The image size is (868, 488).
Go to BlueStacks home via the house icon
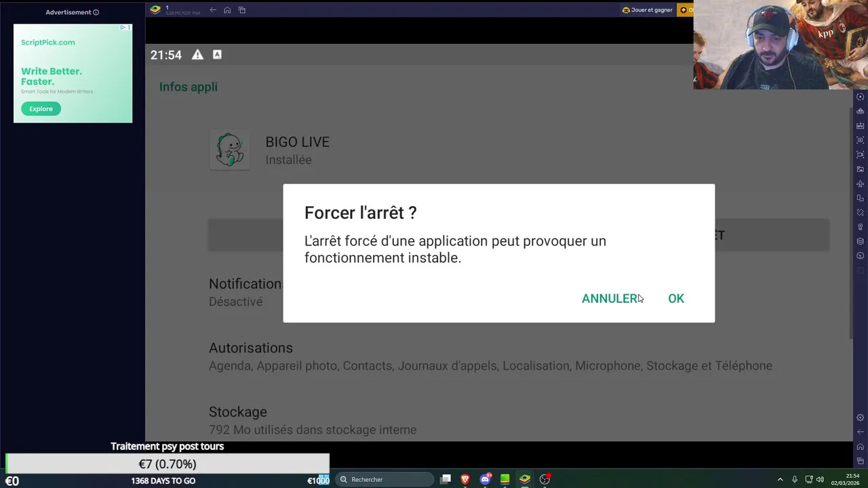pyautogui.click(x=227, y=9)
